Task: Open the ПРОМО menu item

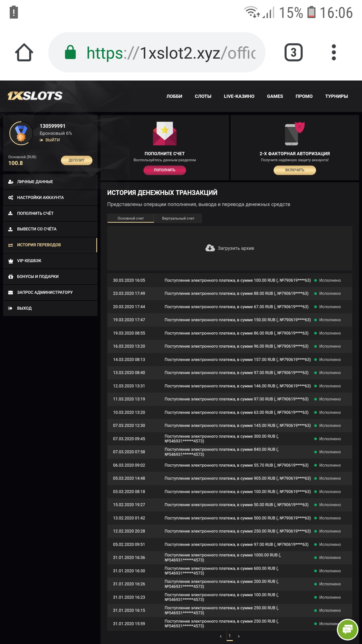Action: tap(304, 96)
